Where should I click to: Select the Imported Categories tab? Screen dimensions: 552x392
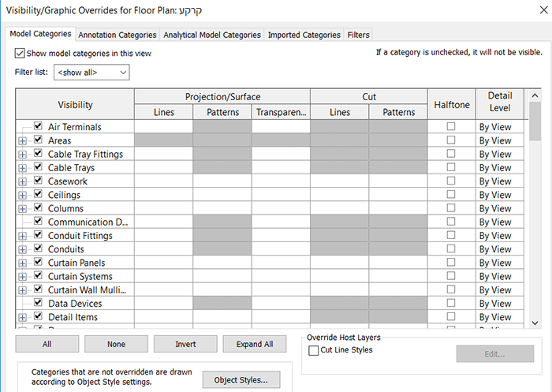point(304,35)
